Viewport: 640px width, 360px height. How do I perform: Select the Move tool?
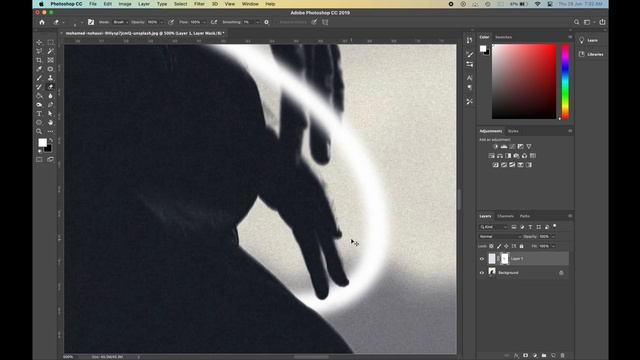click(x=39, y=42)
